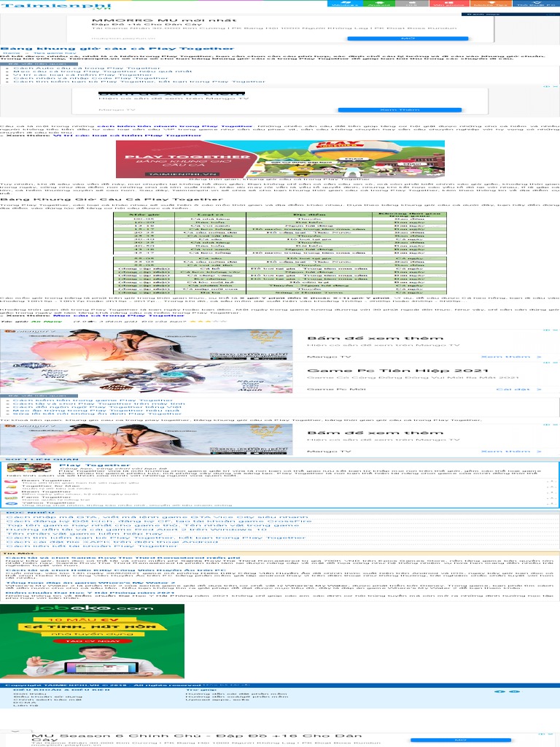Open news Cách tải Saints Row The Third Remastered

(x=122, y=557)
